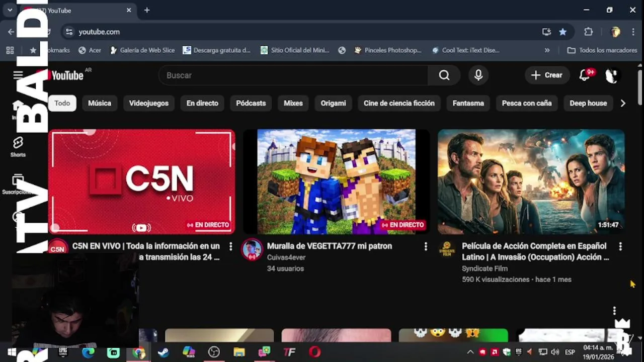This screenshot has width=644, height=362.
Task: Select the Pesca con caña chip
Action: (527, 103)
